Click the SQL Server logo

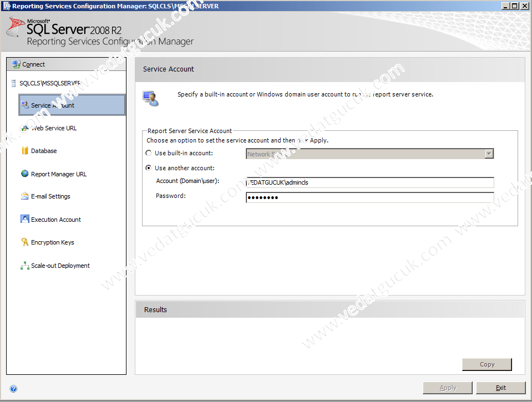tap(15, 27)
